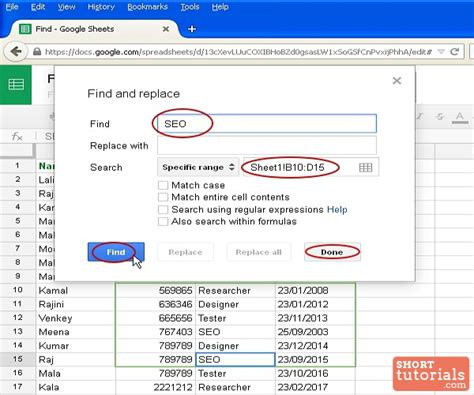Image resolution: width=474 pixels, height=395 pixels.
Task: Click cell containing Kumar
Action: tap(76, 346)
